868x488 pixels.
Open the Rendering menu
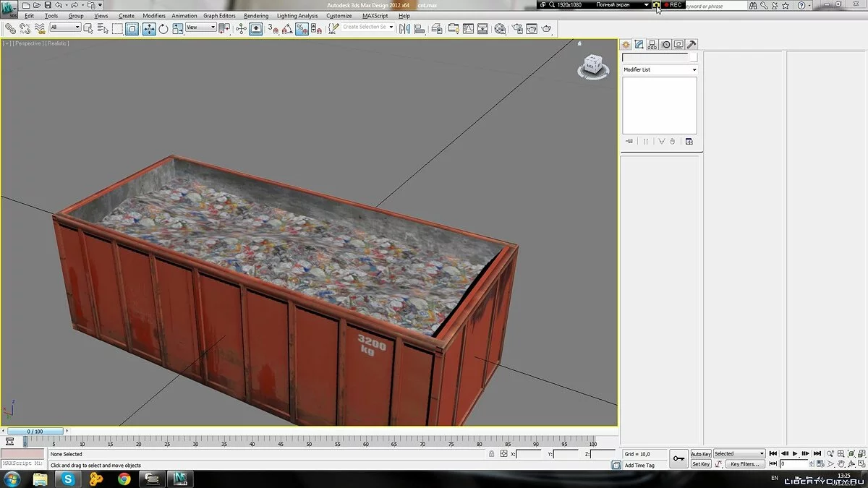tap(256, 15)
